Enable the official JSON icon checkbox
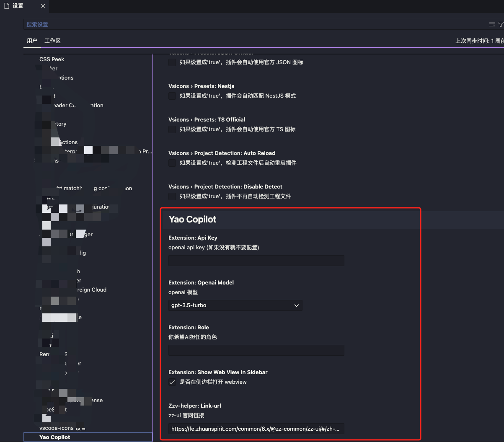 click(172, 62)
